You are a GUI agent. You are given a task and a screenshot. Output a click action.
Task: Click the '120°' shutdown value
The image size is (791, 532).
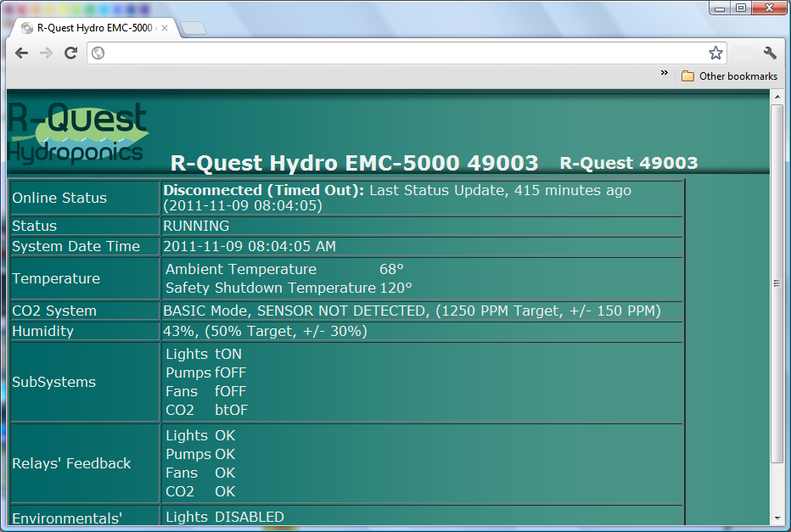[396, 288]
